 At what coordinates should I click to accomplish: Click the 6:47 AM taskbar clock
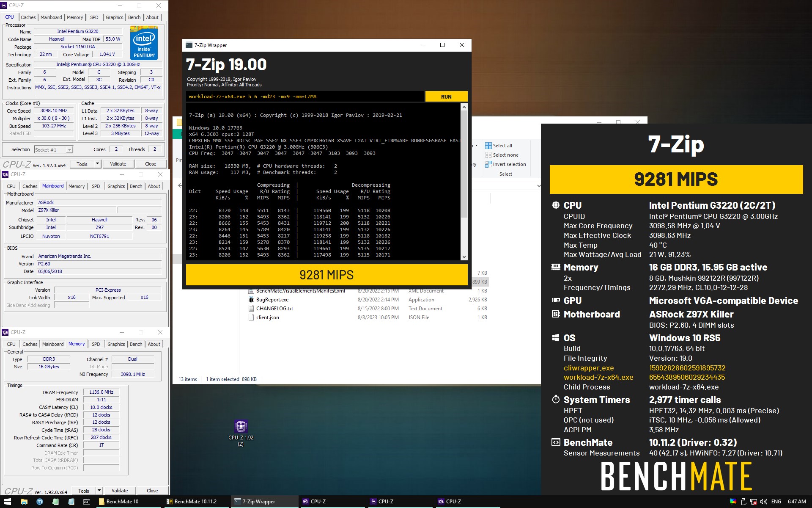click(797, 502)
